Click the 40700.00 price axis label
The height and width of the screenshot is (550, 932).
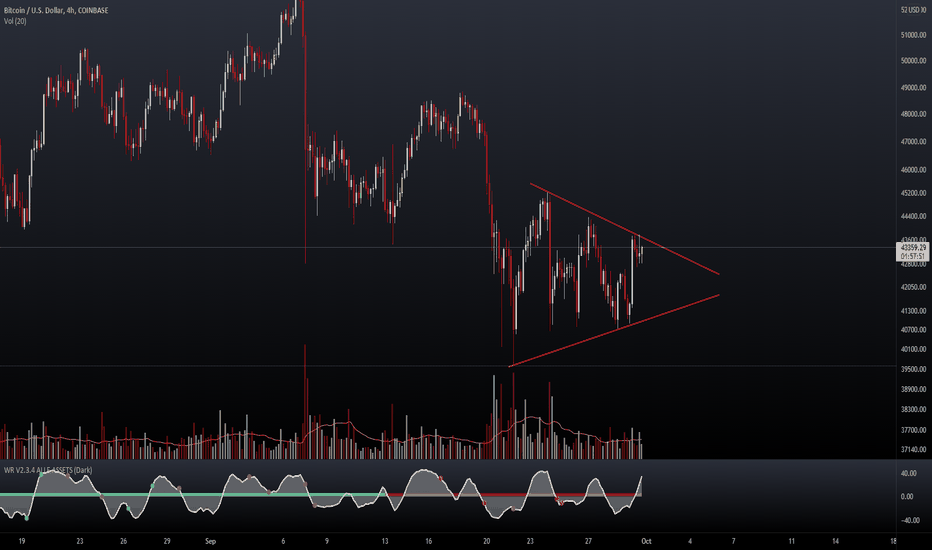coord(913,330)
